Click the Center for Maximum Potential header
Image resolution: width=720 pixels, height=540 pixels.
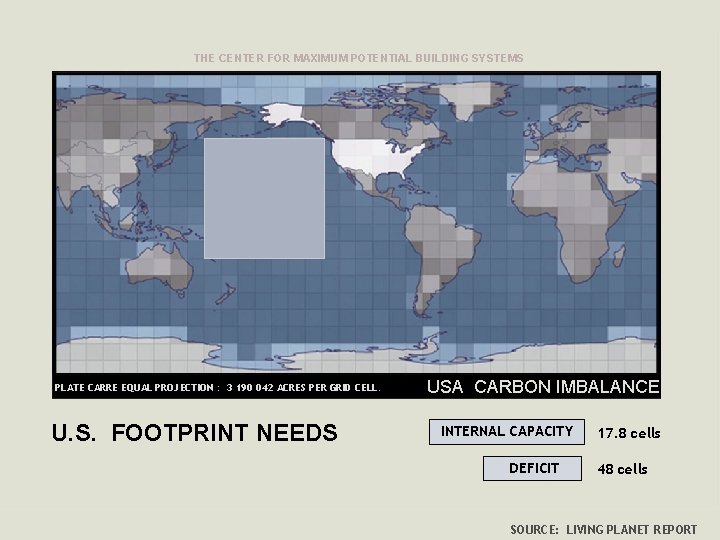(x=358, y=58)
